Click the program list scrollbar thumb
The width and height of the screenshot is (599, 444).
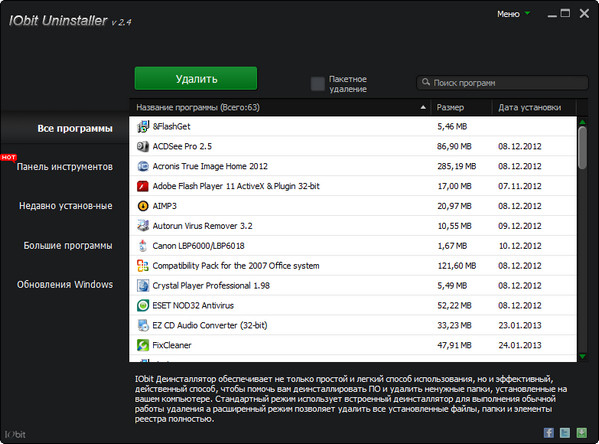click(x=582, y=147)
